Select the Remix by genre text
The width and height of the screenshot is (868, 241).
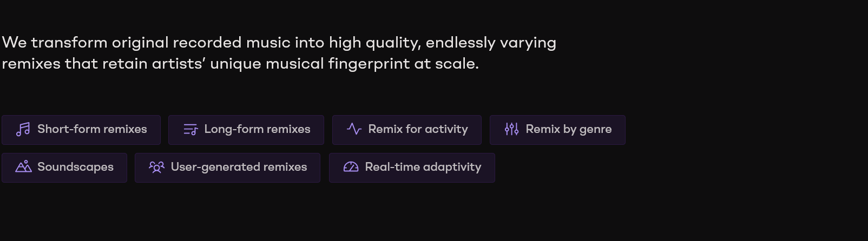(569, 129)
